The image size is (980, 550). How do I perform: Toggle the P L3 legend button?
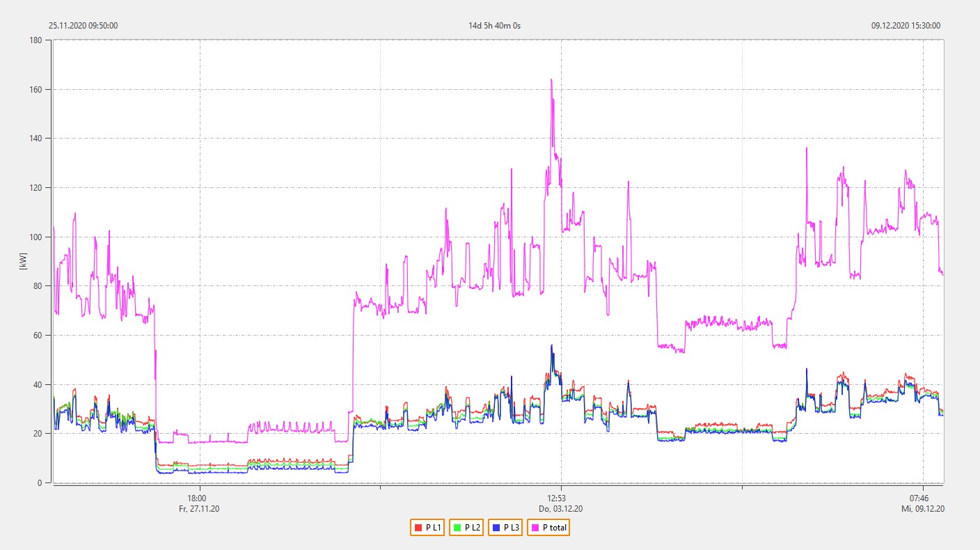point(505,528)
